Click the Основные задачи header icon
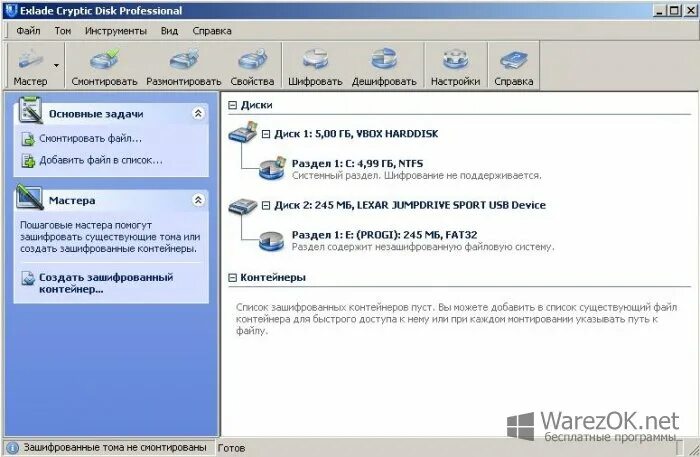 (x=30, y=110)
